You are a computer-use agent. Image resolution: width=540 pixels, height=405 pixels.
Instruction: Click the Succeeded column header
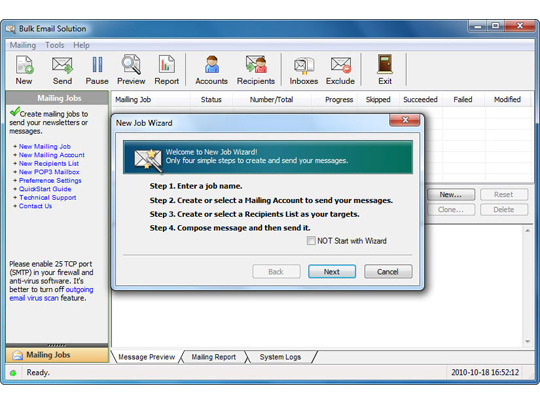[x=420, y=100]
